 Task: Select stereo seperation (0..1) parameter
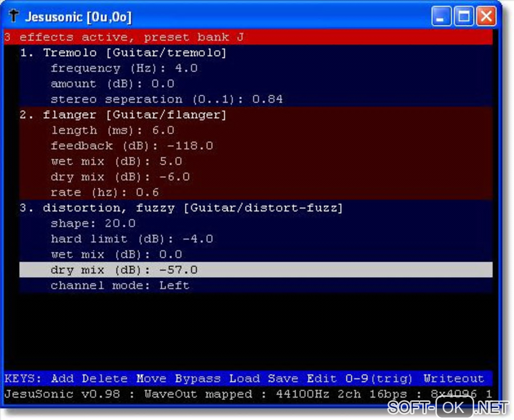tap(256, 99)
